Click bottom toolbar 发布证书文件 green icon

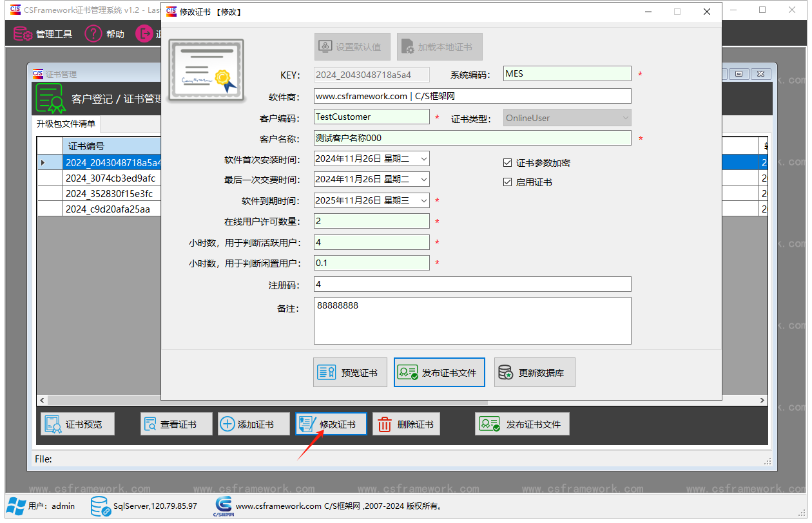(x=489, y=424)
